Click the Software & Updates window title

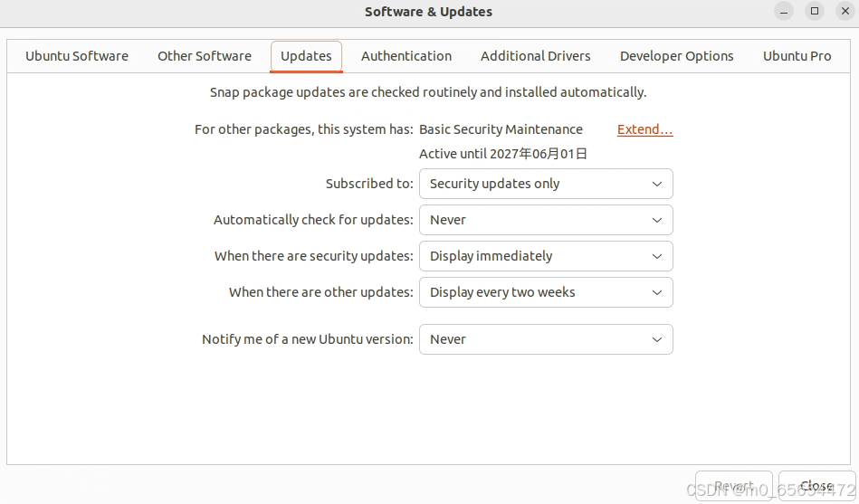[x=428, y=12]
